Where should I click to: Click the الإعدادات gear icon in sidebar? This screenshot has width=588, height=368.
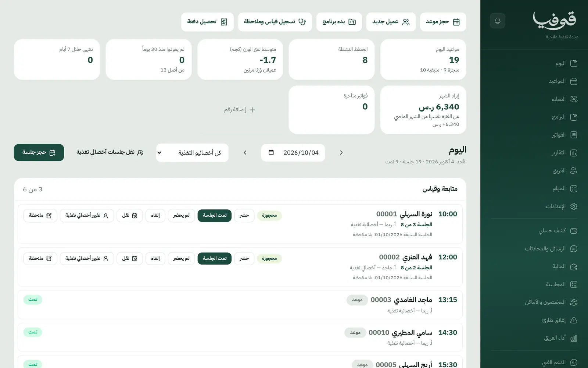[x=574, y=206]
